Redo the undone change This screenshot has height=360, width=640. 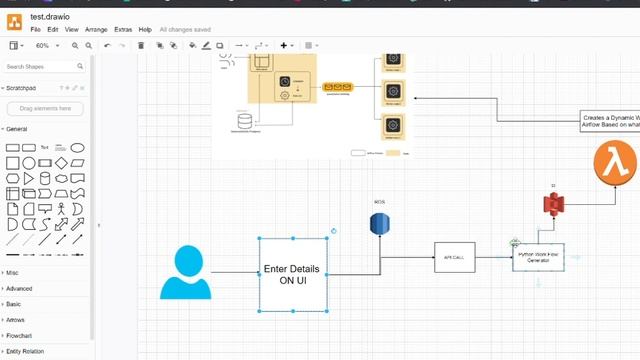[x=122, y=46]
